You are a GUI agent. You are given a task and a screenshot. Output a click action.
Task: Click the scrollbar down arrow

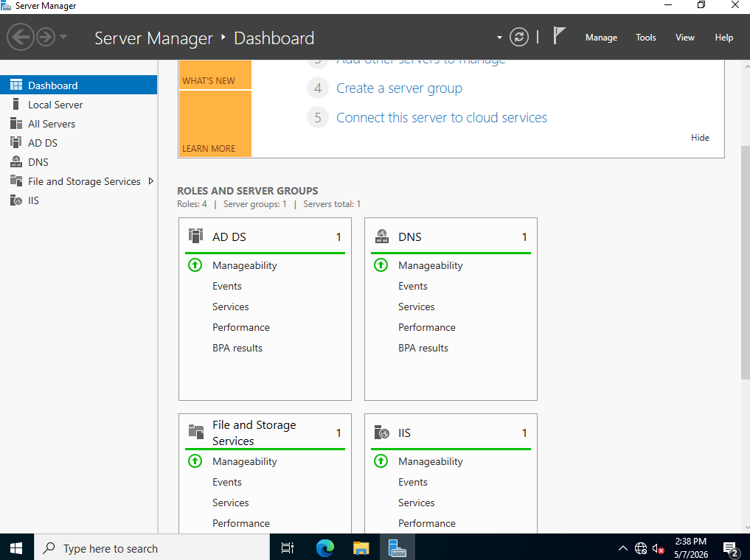pyautogui.click(x=746, y=528)
